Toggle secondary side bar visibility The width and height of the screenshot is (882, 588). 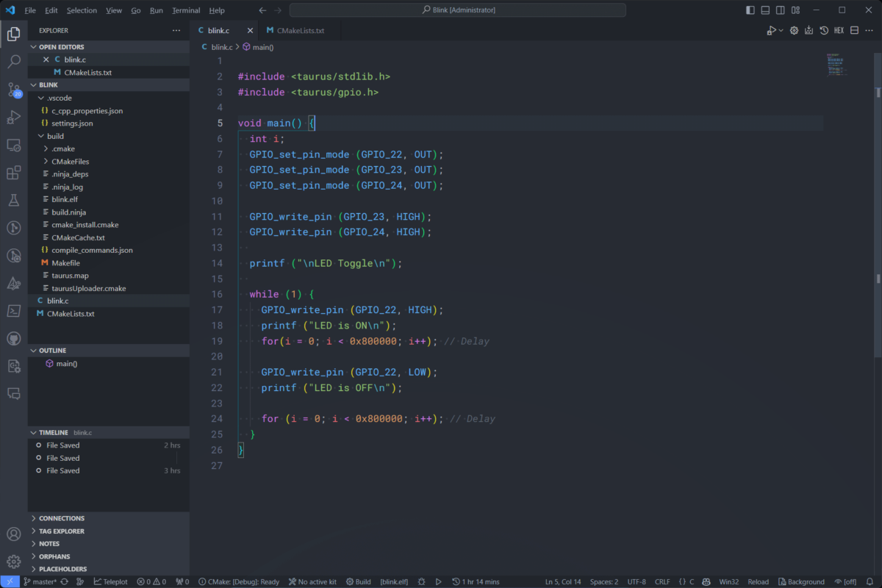coord(781,10)
